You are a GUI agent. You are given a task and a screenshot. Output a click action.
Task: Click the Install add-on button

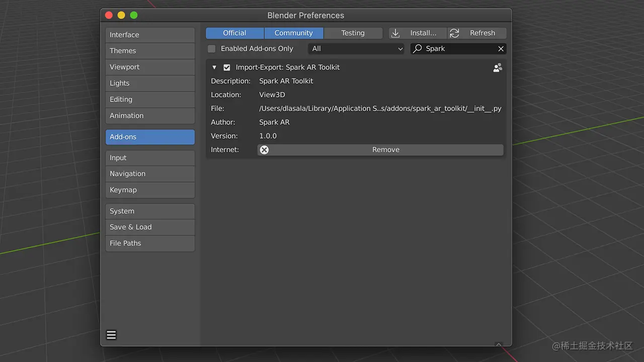[418, 33]
